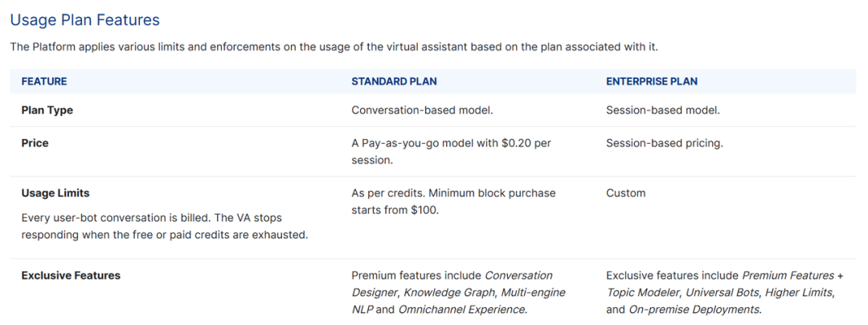Viewport: 868px width, 325px height.
Task: Click the Usage Limits row label
Action: click(55, 193)
